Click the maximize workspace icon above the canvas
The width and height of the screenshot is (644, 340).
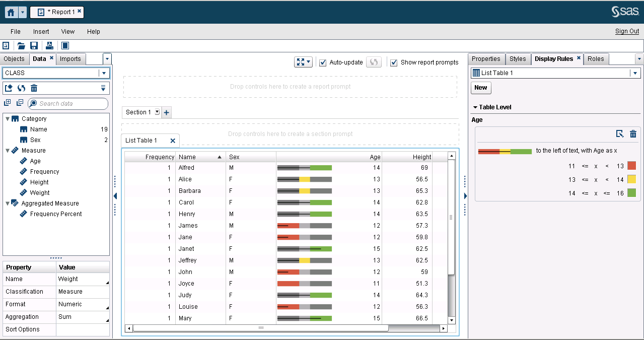(300, 62)
